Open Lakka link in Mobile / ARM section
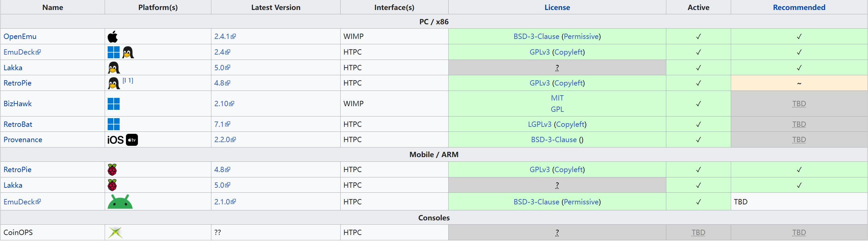This screenshot has width=868, height=241. pos(13,185)
